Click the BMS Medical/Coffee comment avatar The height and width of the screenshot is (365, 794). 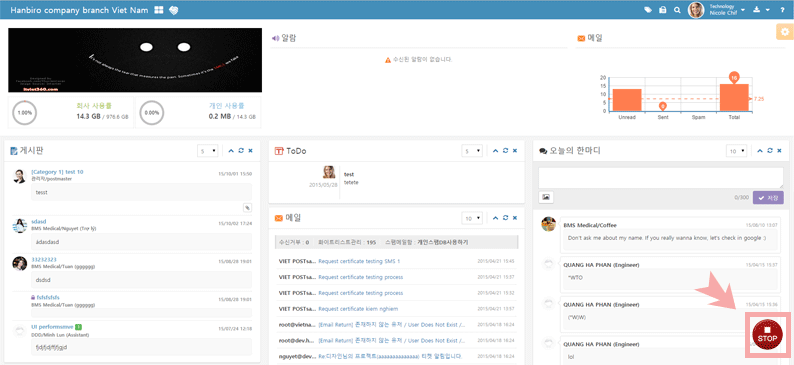[x=549, y=224]
